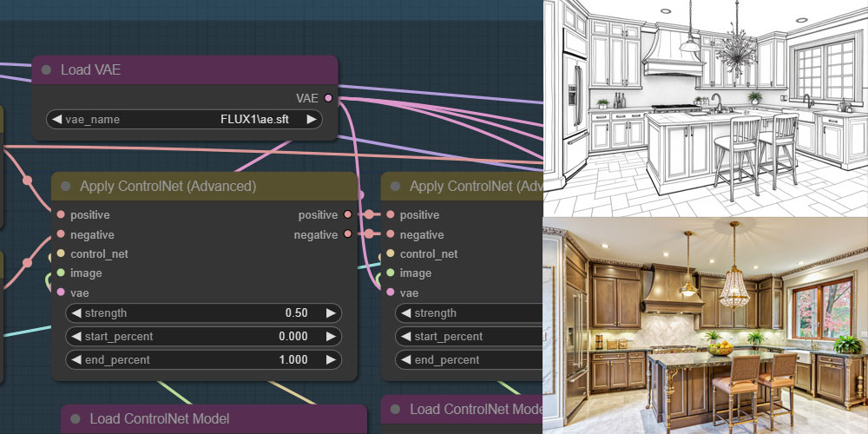Click positive input slot on left Apply ControlNet
868x434 pixels.
pyautogui.click(x=61, y=214)
